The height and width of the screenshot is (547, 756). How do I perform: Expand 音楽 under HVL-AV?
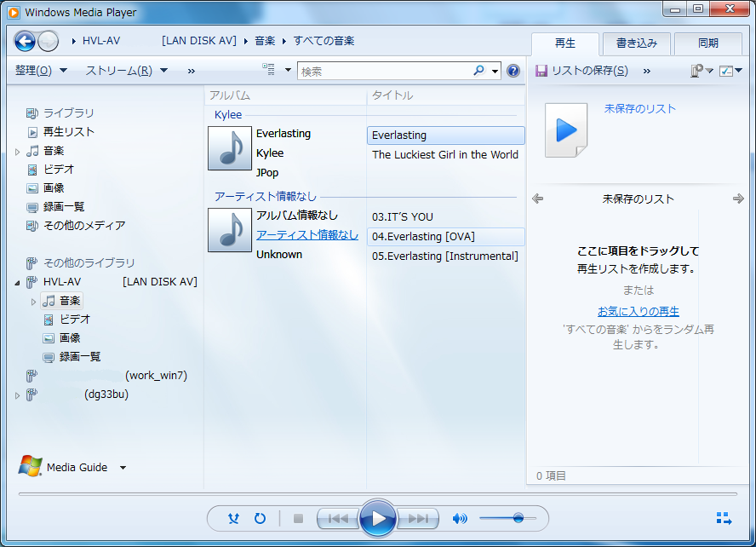click(33, 302)
